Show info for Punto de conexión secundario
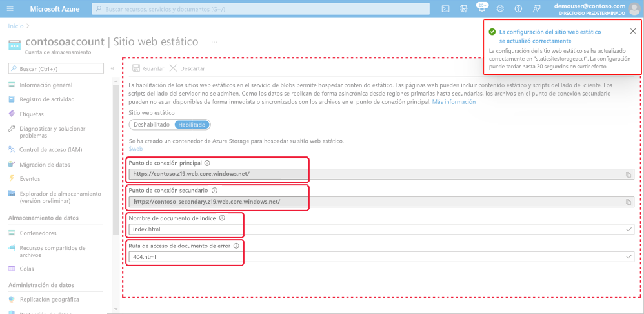This screenshot has width=644, height=314. [x=214, y=191]
